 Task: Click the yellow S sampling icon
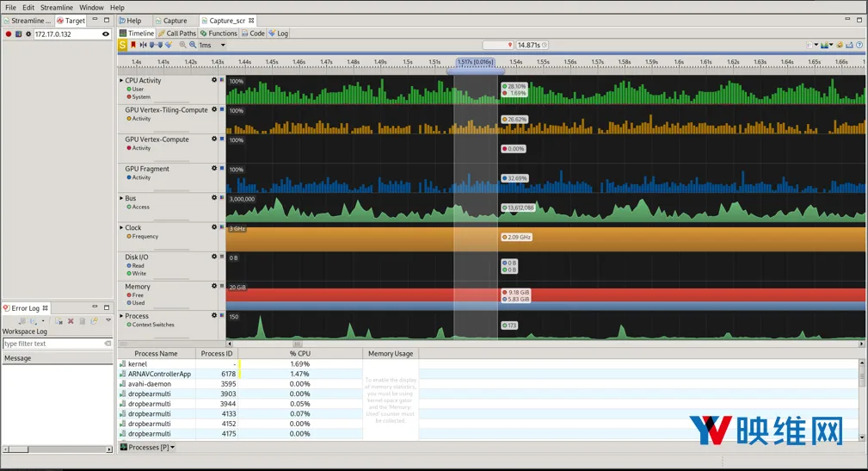pyautogui.click(x=122, y=45)
